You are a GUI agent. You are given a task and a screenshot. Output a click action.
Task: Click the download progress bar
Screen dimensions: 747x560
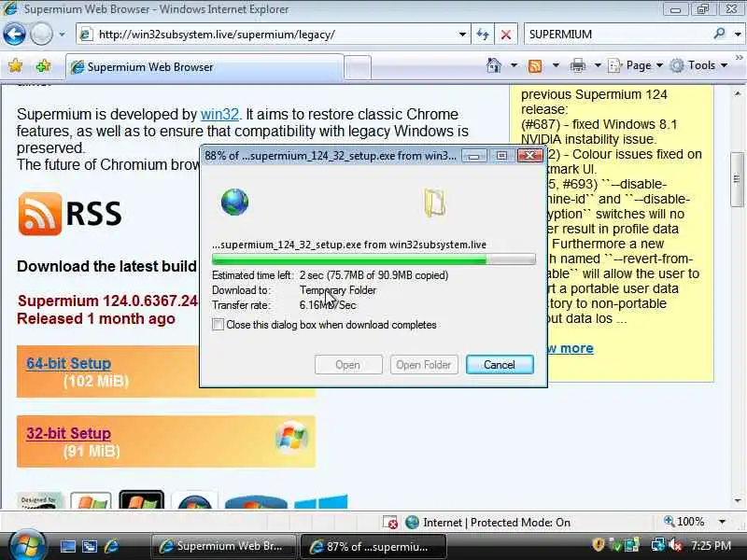[x=373, y=259]
